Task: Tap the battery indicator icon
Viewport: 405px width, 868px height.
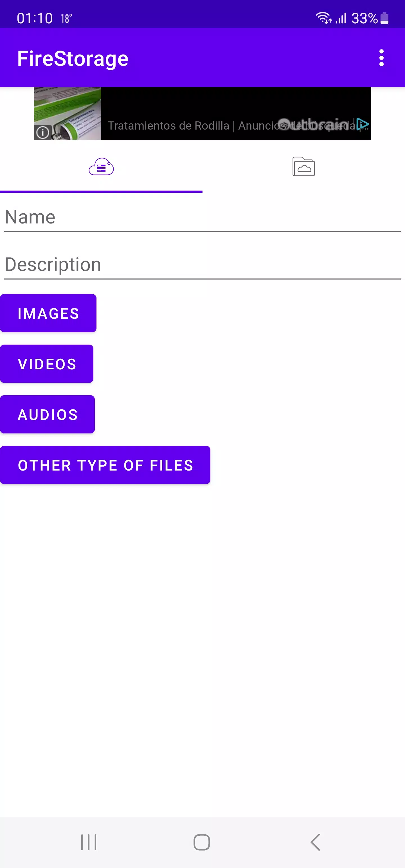Action: (x=384, y=18)
